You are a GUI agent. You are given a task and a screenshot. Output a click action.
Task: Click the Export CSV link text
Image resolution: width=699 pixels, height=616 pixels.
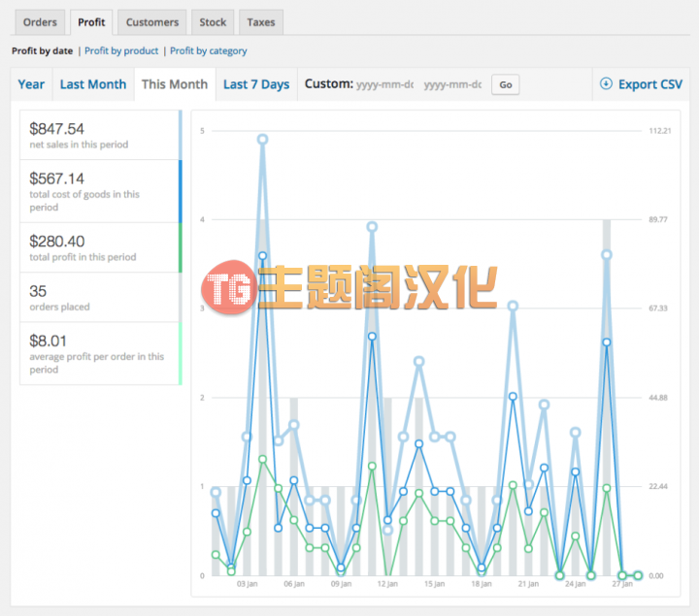point(649,84)
